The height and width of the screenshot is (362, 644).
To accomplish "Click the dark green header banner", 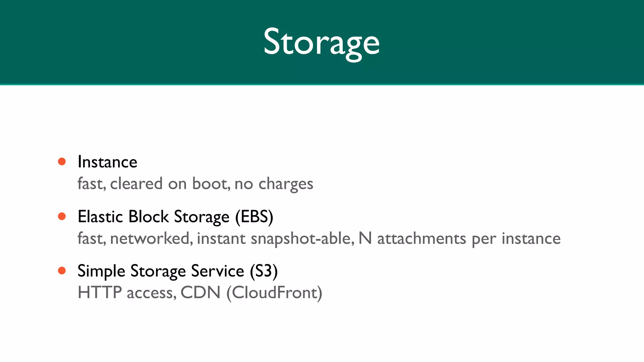I will 322,42.
